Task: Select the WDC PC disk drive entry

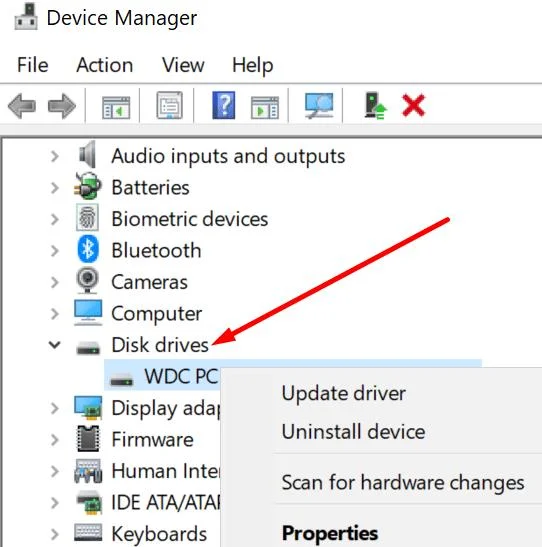Action: coord(181,376)
